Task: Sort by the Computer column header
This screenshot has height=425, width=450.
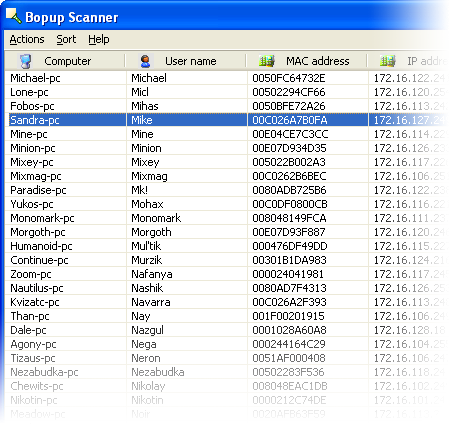Action: 65,61
